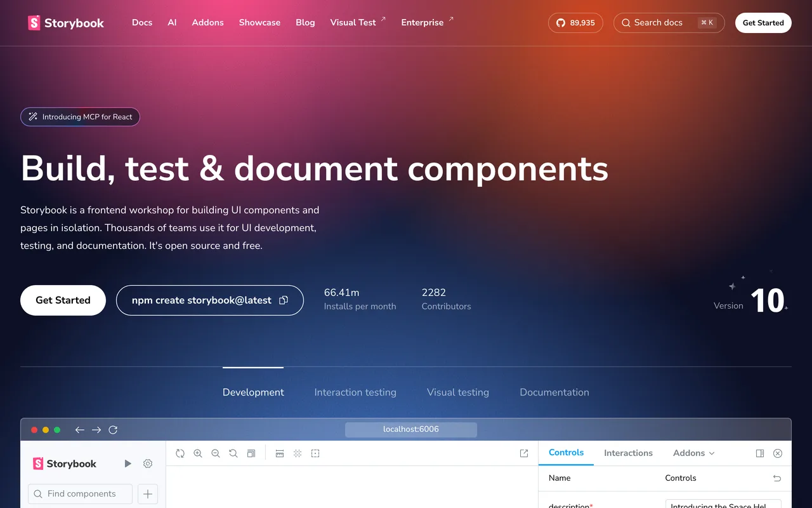The width and height of the screenshot is (812, 508).
Task: Click the header Get Started button
Action: coord(763,23)
